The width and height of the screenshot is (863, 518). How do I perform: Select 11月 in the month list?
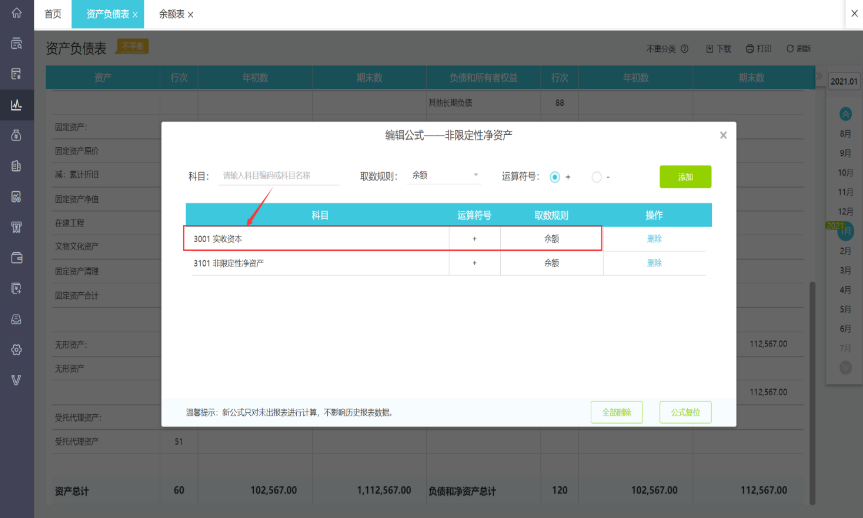(845, 192)
